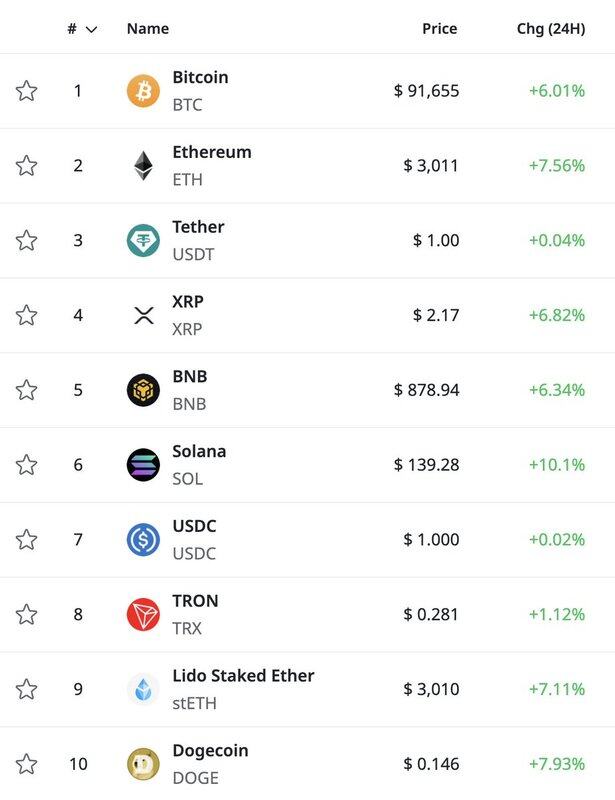Viewport: 615px width, 800px height.
Task: Click the Solana logo icon
Action: [143, 465]
